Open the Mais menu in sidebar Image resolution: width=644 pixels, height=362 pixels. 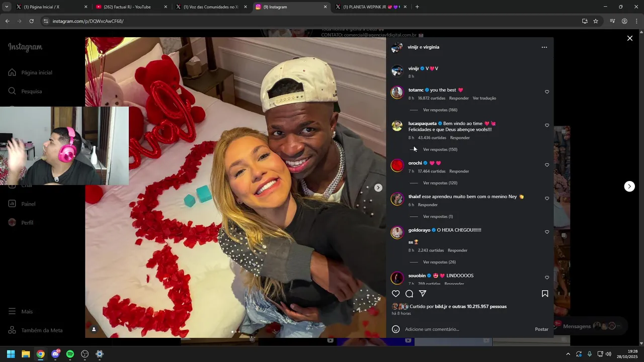(21, 312)
